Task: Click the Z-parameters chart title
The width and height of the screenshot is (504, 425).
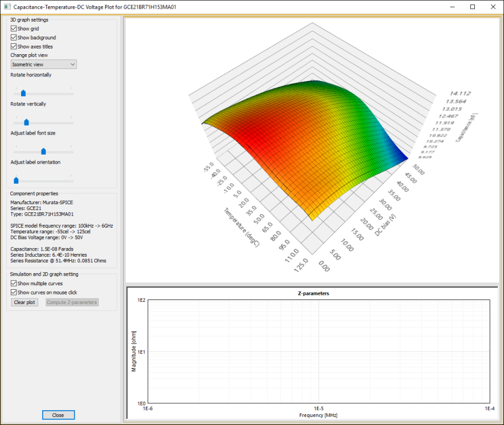Action: tap(313, 293)
